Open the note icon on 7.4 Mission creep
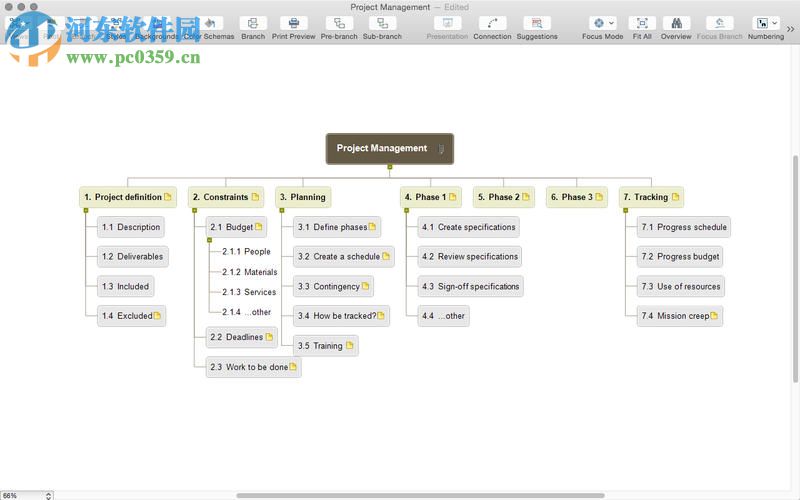The width and height of the screenshot is (800, 500). point(714,316)
